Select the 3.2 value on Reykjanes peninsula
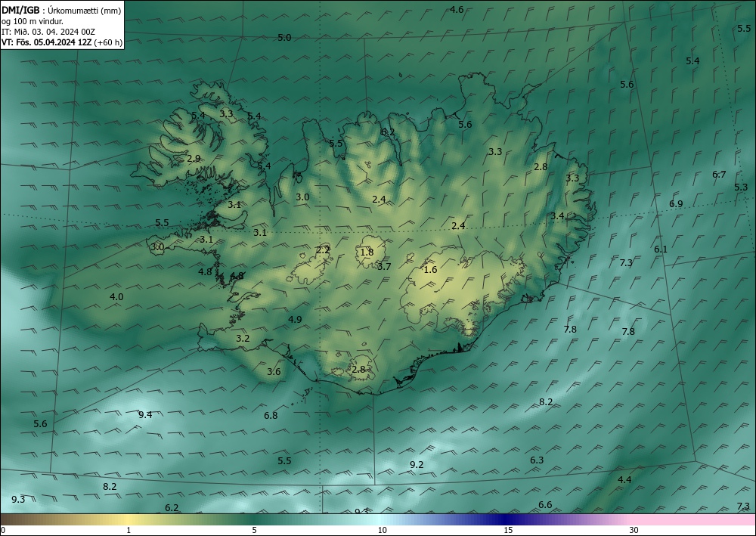This screenshot has height=536, width=756. pyautogui.click(x=243, y=339)
